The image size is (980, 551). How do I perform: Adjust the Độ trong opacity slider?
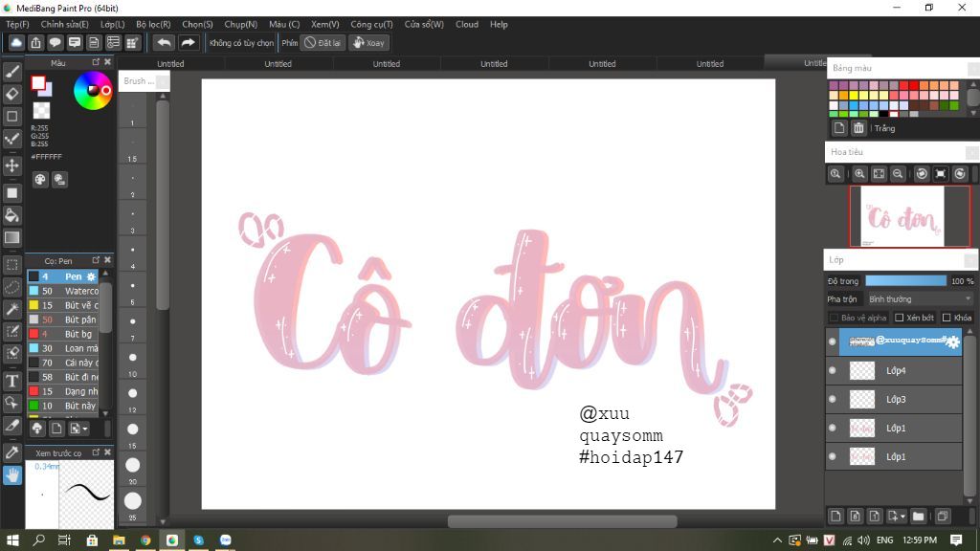coord(905,281)
